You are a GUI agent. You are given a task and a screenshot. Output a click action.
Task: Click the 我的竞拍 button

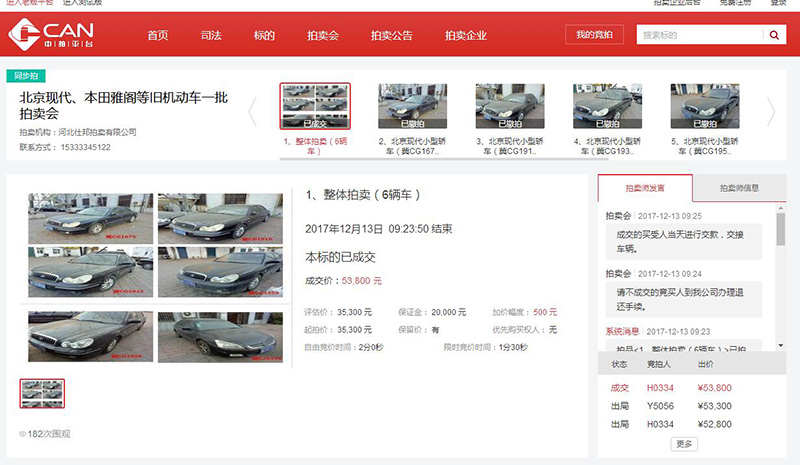tap(594, 35)
